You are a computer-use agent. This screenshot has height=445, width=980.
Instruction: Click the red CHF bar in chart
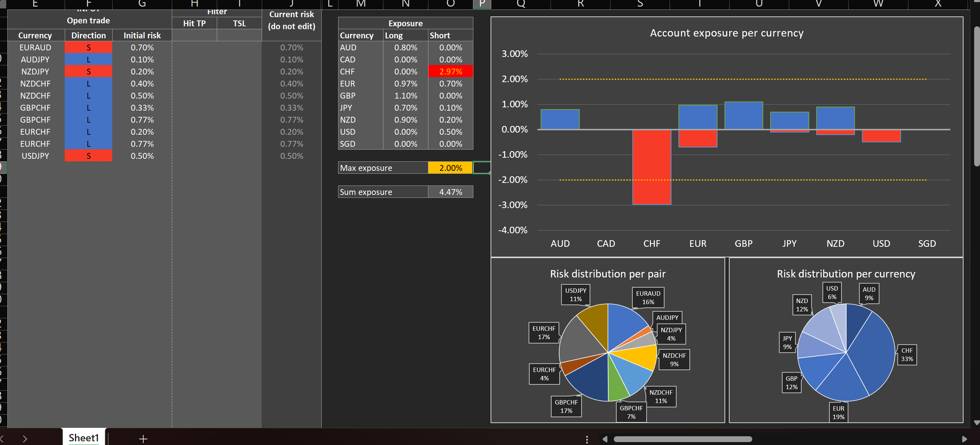click(651, 167)
